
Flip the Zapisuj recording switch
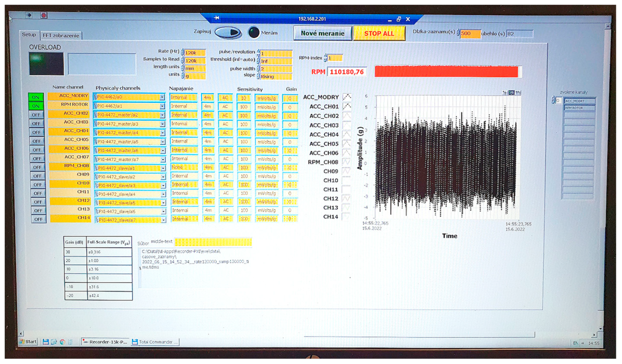[228, 32]
